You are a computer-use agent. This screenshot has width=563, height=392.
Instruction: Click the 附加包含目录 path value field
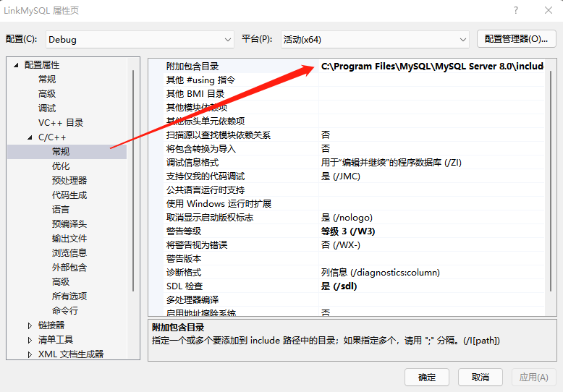coord(431,66)
